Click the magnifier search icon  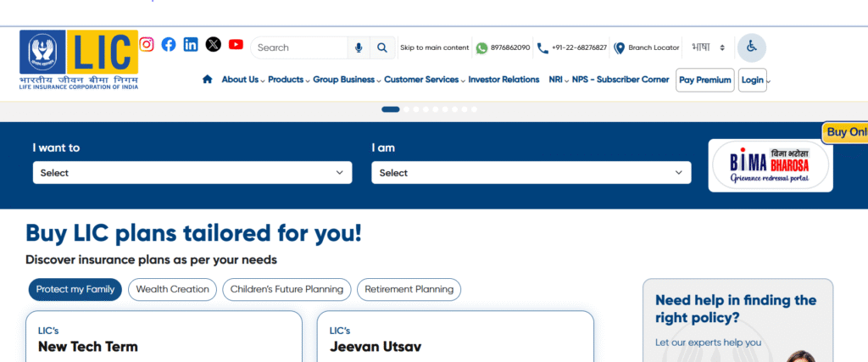(x=382, y=47)
